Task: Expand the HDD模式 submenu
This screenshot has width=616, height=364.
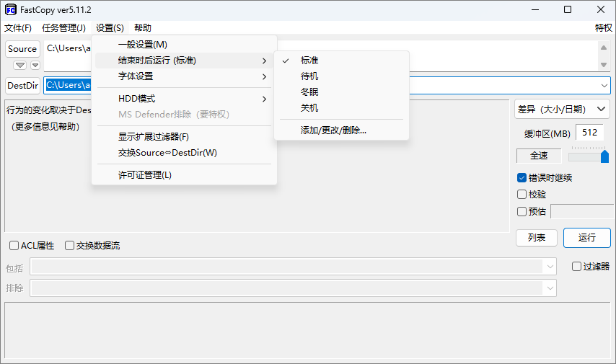Action: pos(184,99)
